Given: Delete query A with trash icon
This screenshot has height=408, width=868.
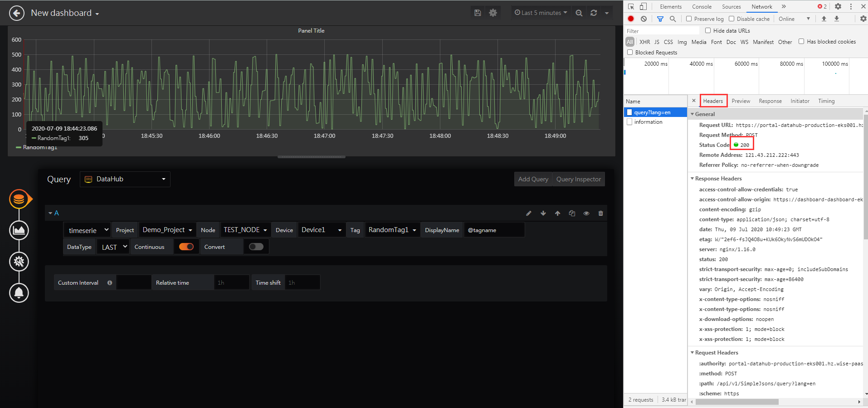Looking at the screenshot, I should coord(601,213).
